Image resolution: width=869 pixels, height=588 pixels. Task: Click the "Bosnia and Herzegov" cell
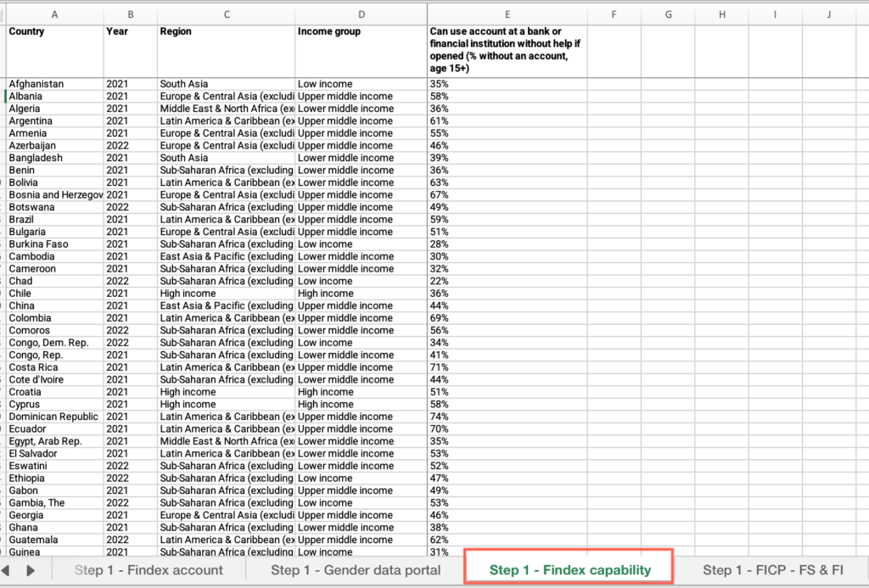(54, 194)
